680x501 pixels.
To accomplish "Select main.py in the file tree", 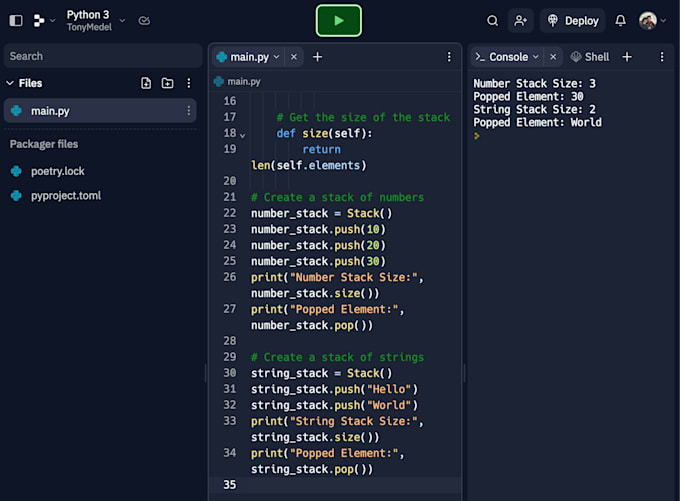I will (100, 111).
